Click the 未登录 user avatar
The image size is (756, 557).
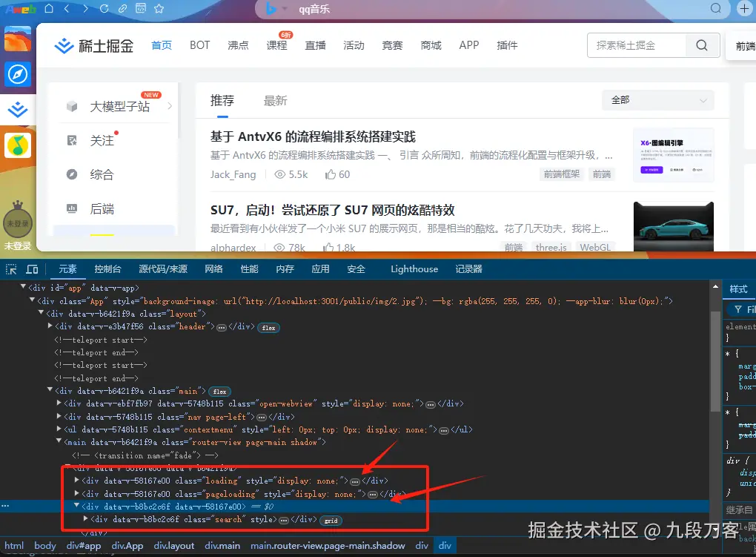tap(18, 222)
